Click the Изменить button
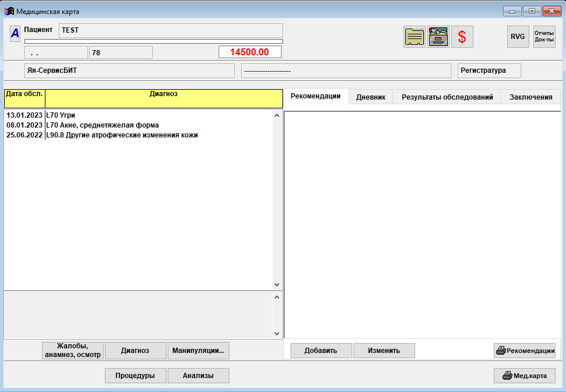 click(384, 351)
